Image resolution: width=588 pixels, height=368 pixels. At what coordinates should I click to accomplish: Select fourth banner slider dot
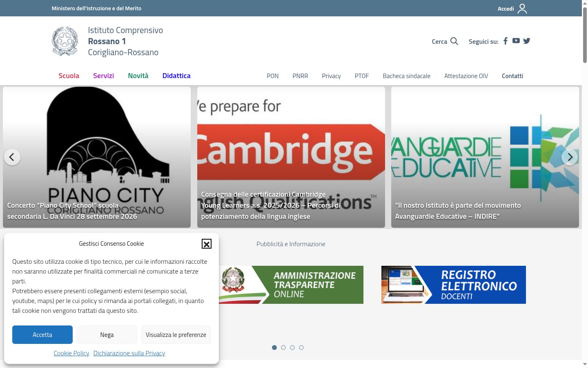(301, 348)
